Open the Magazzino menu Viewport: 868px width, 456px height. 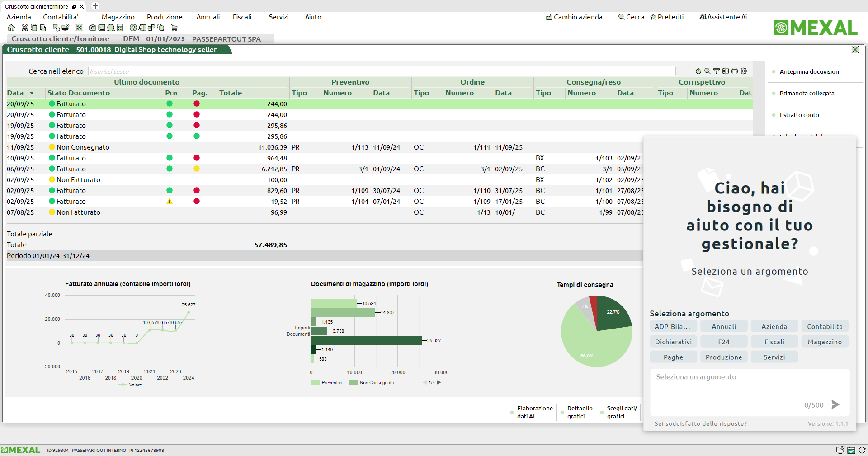[x=118, y=17]
